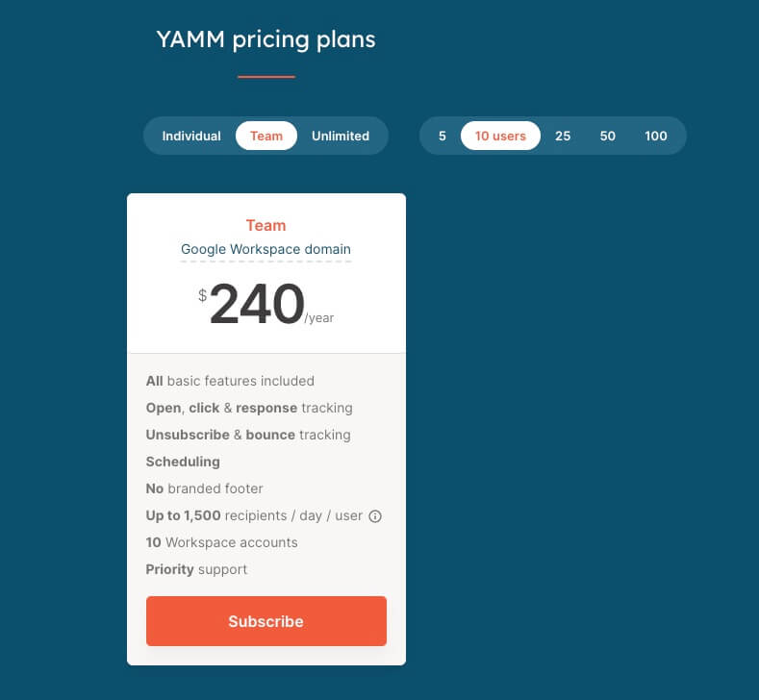The width and height of the screenshot is (759, 700).
Task: Select the Individual plan toggle
Action: (x=191, y=136)
